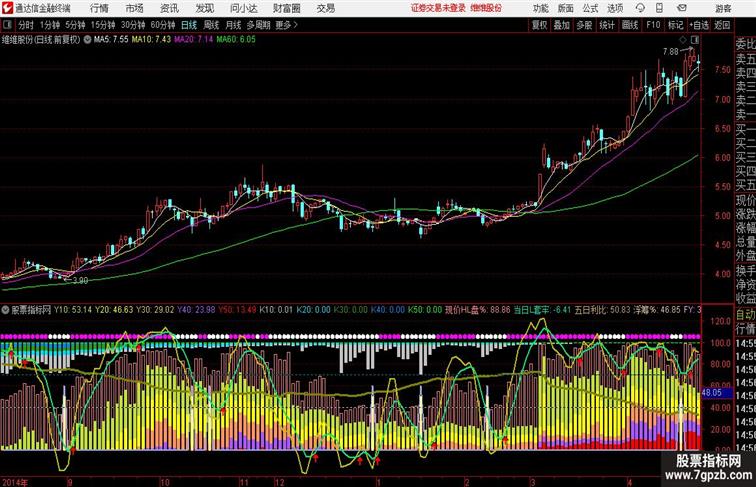This screenshot has height=487, width=756.
Task: Switch to the 5分钟 period tab
Action: [x=75, y=25]
